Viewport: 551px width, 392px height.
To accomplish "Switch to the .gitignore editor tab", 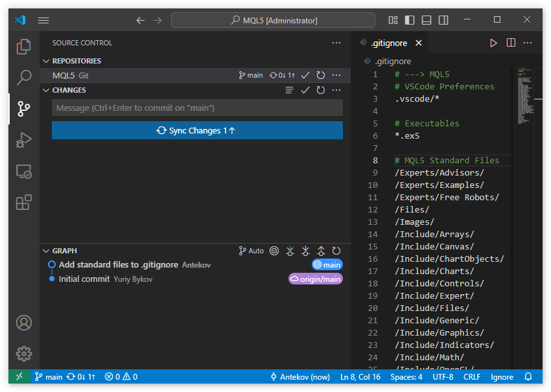I will pyautogui.click(x=390, y=43).
